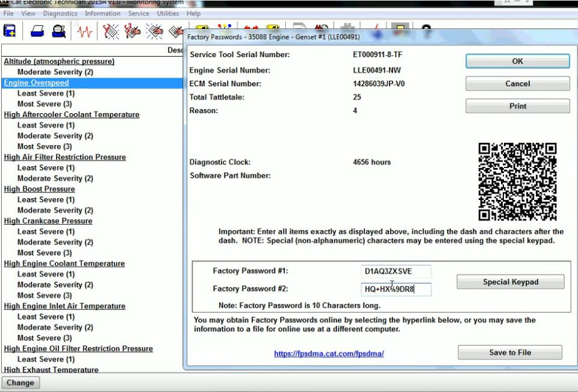Open Active Event Codes toolbar icon
This screenshot has width=578, height=392.
(155, 31)
